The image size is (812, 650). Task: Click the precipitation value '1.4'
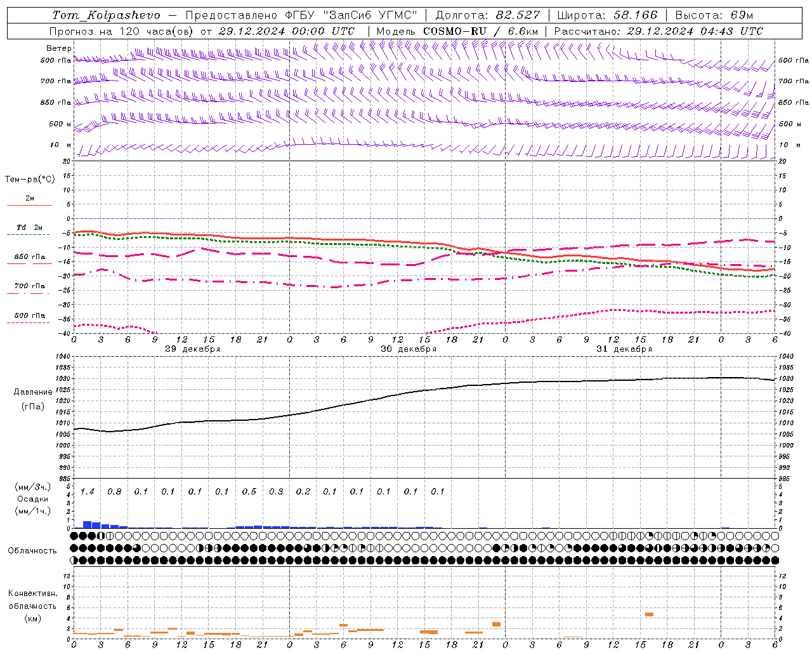tap(88, 492)
